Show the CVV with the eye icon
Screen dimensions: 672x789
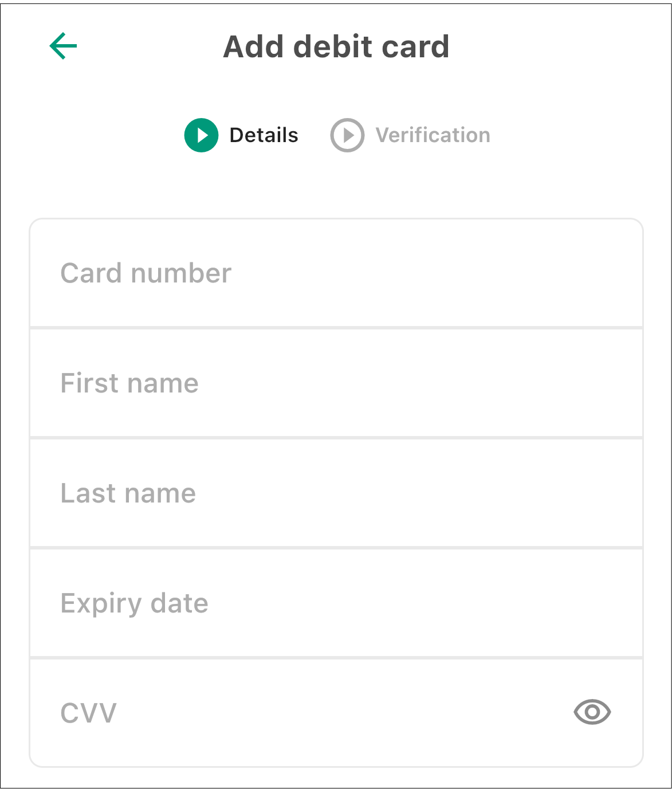point(592,712)
